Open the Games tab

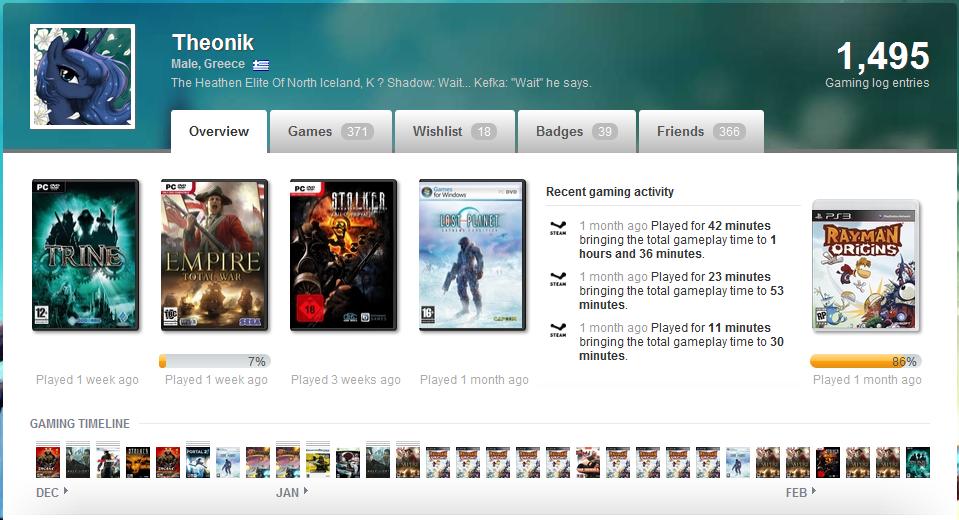331,132
